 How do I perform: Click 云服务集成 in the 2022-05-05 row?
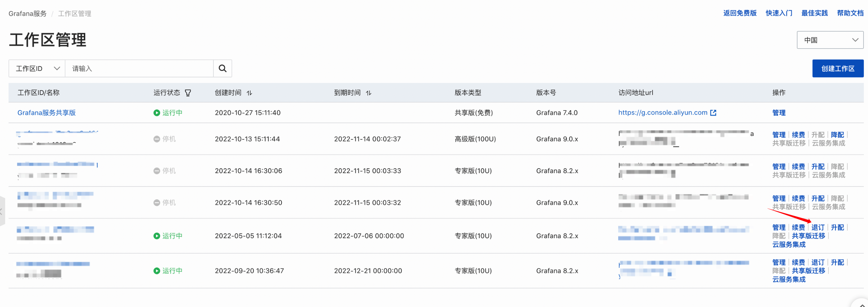[789, 244]
